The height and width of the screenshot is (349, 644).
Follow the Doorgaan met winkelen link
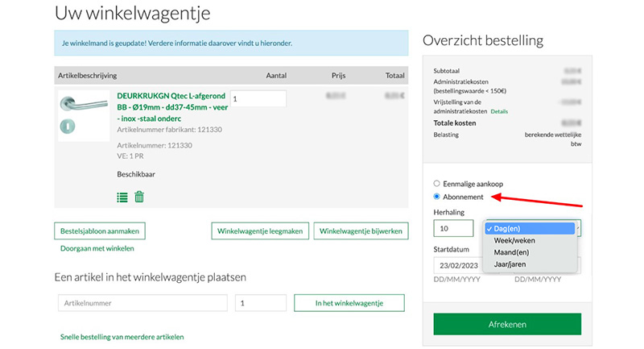[x=97, y=248]
